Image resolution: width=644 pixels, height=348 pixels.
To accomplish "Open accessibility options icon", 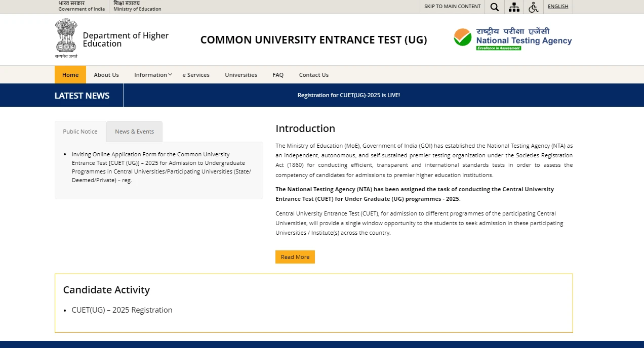I will coord(533,7).
